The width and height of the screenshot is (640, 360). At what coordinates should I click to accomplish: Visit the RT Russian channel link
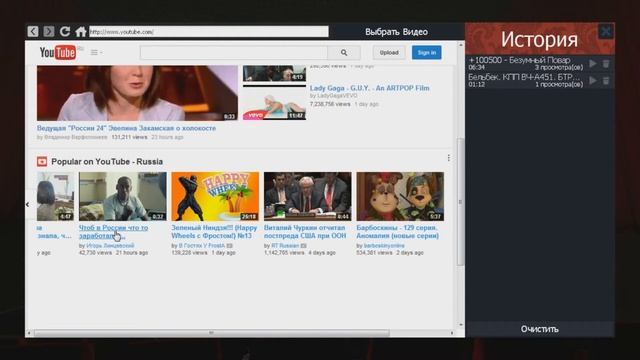click(285, 246)
